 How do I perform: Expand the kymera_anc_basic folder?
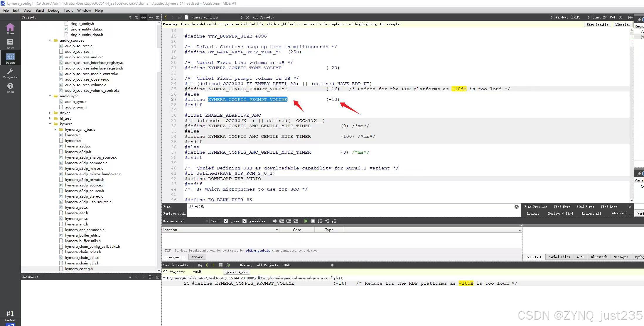55,130
